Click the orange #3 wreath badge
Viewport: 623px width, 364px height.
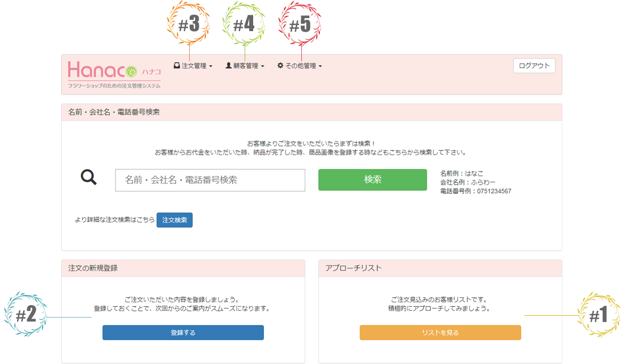pyautogui.click(x=189, y=24)
